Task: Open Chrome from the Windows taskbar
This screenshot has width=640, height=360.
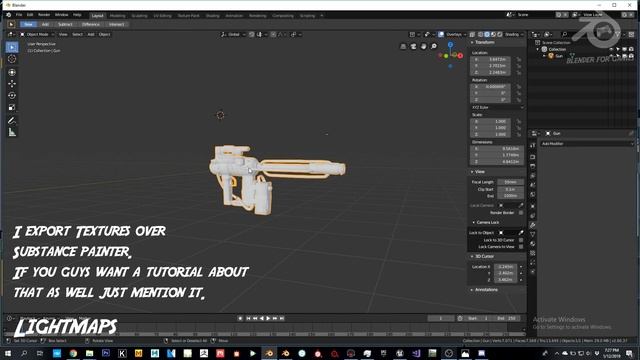Action: [73, 353]
